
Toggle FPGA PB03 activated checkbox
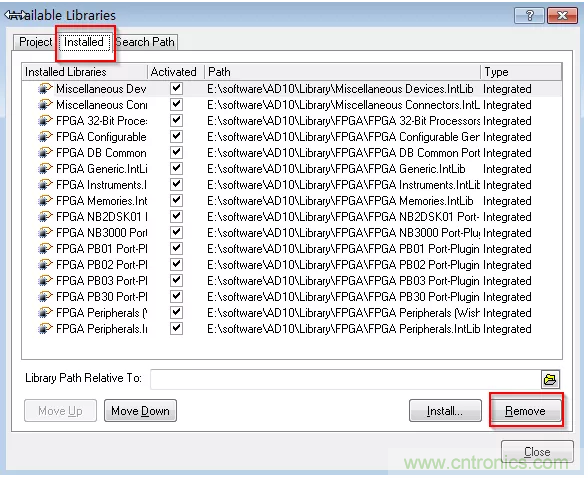point(176,280)
